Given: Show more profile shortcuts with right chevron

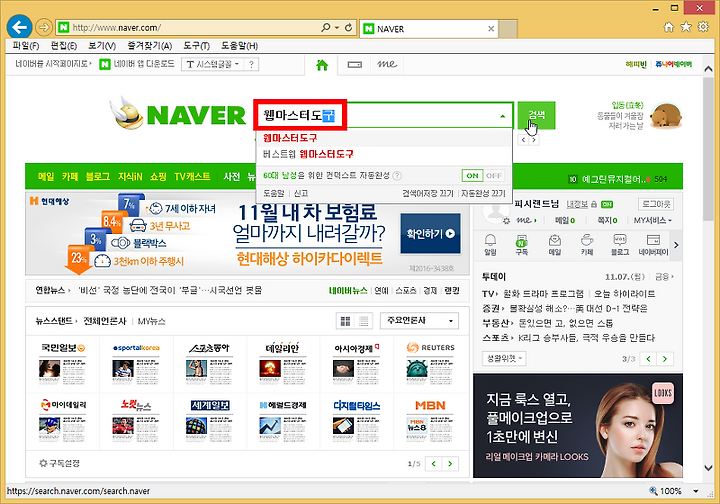Looking at the screenshot, I should pos(676,245).
